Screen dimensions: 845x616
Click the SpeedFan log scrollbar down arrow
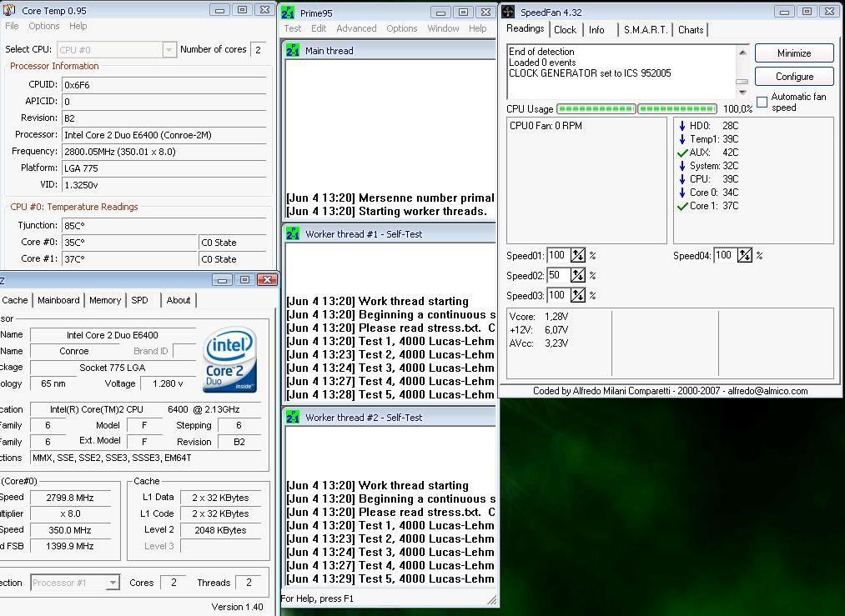coord(742,92)
